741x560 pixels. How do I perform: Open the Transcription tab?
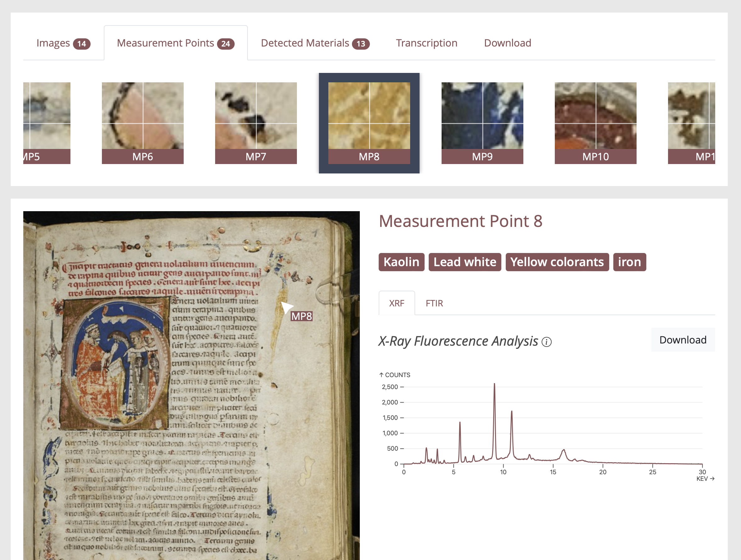[426, 43]
